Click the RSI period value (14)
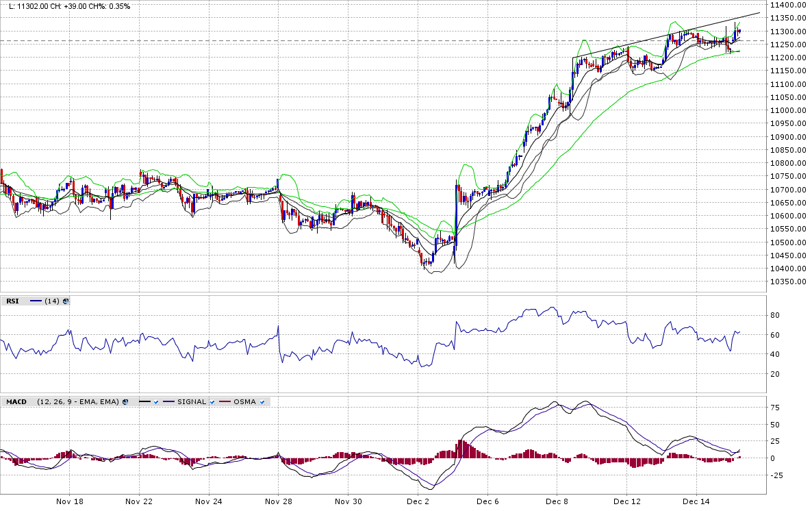The width and height of the screenshot is (812, 511). (52, 301)
